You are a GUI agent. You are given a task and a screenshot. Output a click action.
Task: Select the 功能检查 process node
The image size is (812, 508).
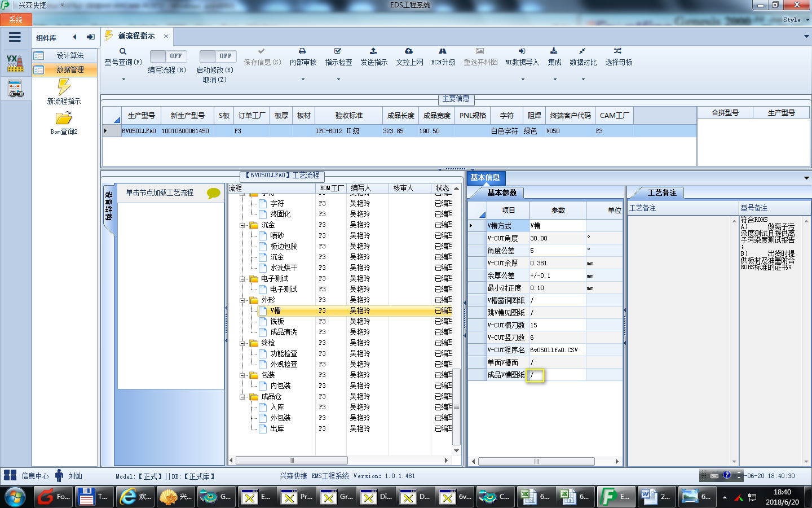pos(284,353)
